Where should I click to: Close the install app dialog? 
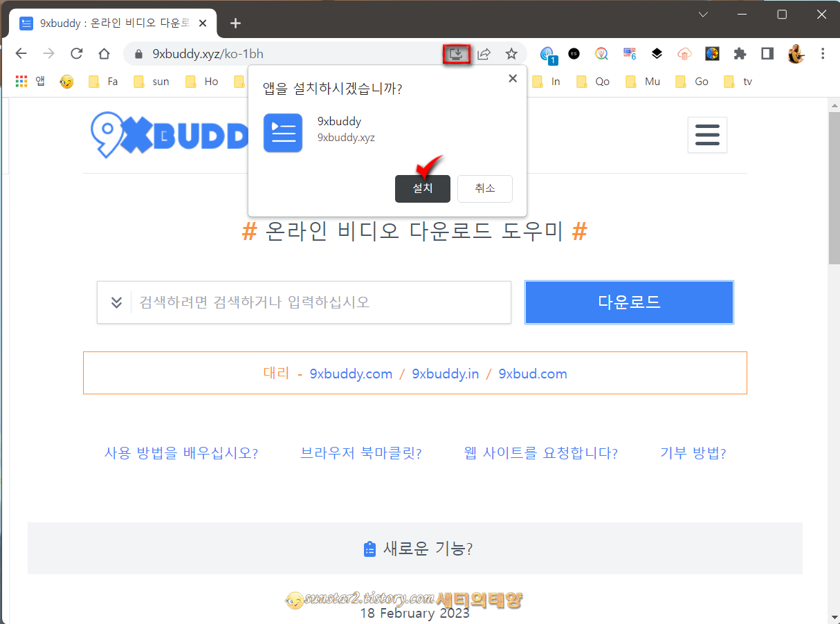(513, 78)
